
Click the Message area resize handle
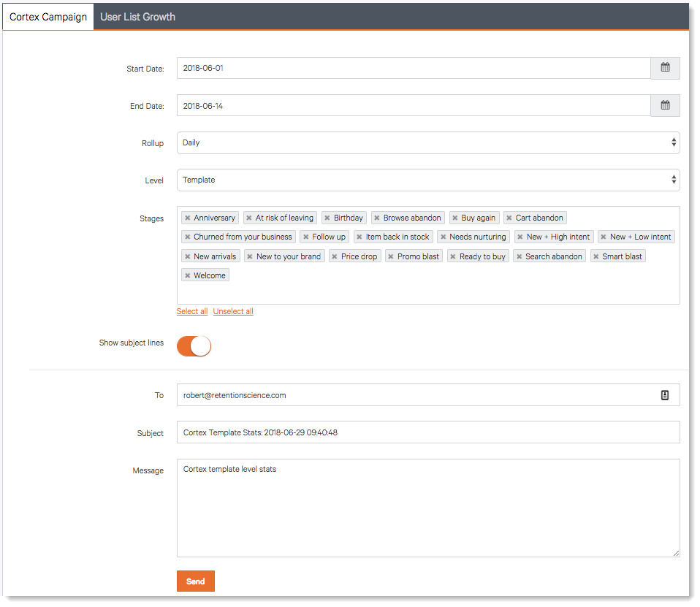pyautogui.click(x=677, y=554)
